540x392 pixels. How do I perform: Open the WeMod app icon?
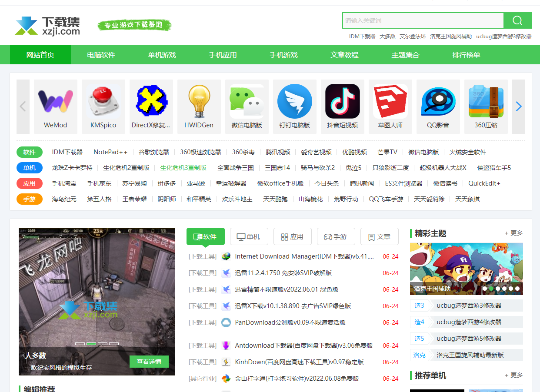[x=56, y=101]
